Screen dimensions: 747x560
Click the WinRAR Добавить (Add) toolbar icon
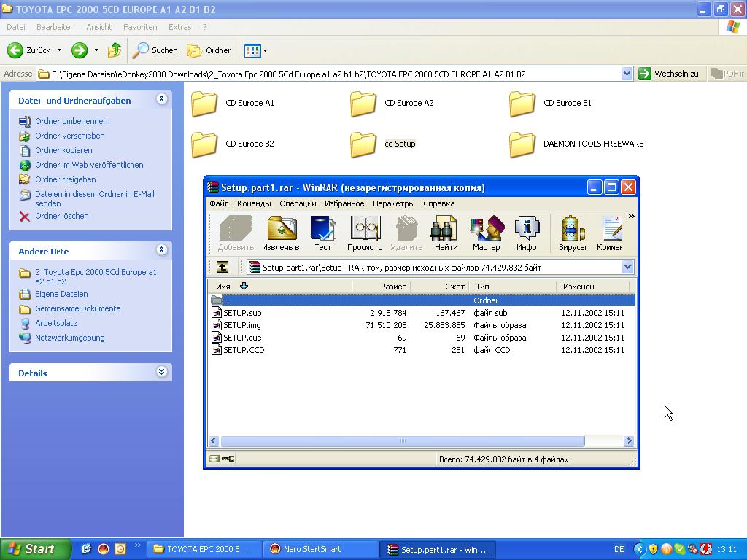pyautogui.click(x=236, y=233)
